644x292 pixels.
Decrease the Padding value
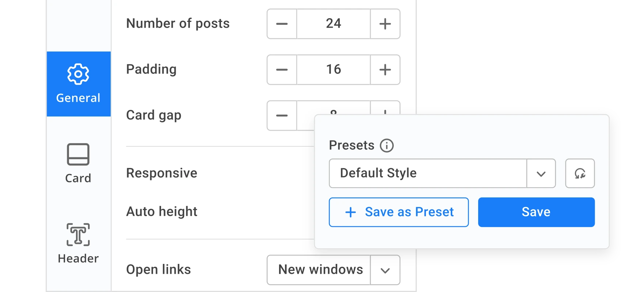click(x=282, y=70)
